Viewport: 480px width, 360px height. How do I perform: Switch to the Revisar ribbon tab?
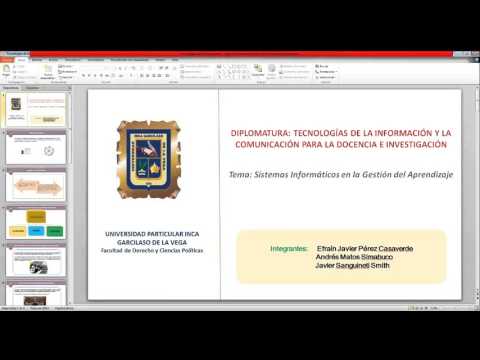[161, 60]
